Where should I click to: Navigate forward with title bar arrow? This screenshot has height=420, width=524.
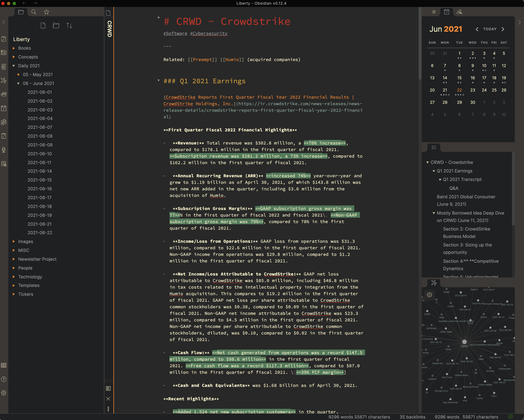(x=35, y=3)
